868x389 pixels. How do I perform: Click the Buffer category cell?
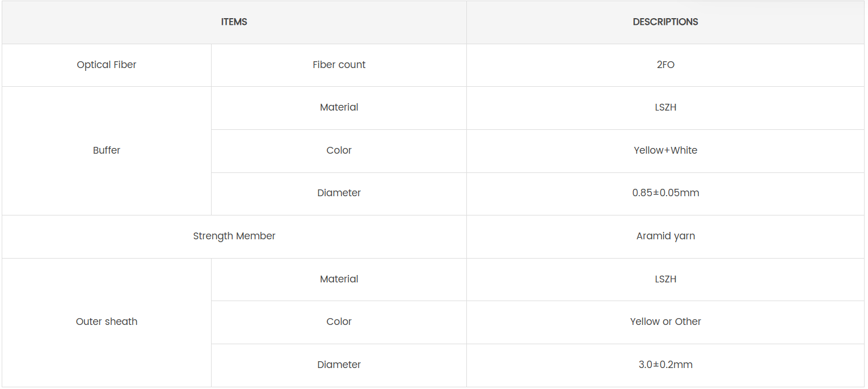tap(107, 150)
